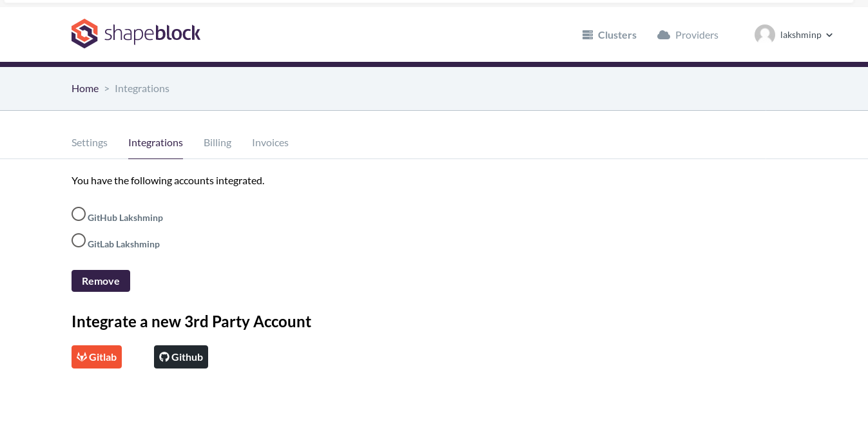Open the Clusters menu item
Viewport: 868px width, 440px height.
pyautogui.click(x=617, y=35)
